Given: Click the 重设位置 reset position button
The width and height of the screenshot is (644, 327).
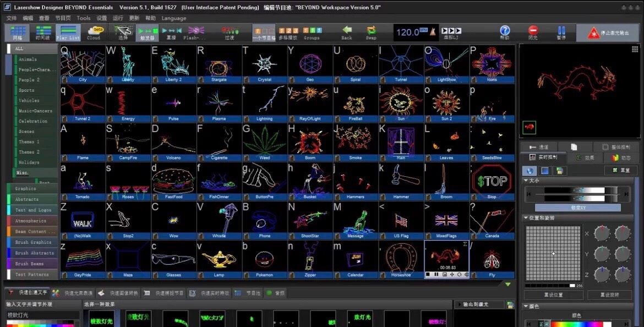Looking at the screenshot, I should [x=553, y=295].
